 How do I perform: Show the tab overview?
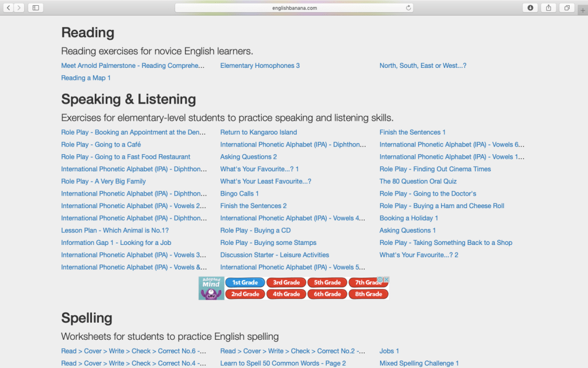(x=567, y=7)
